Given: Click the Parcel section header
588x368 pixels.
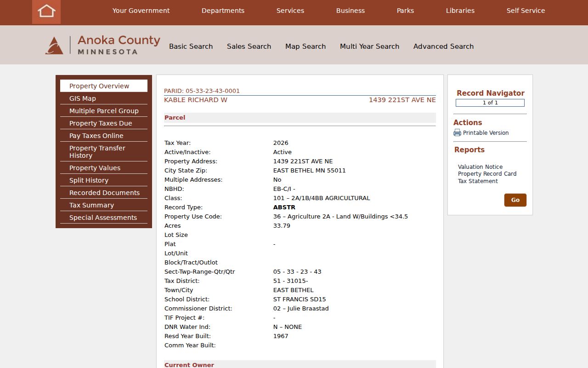Looking at the screenshot, I should (300, 118).
